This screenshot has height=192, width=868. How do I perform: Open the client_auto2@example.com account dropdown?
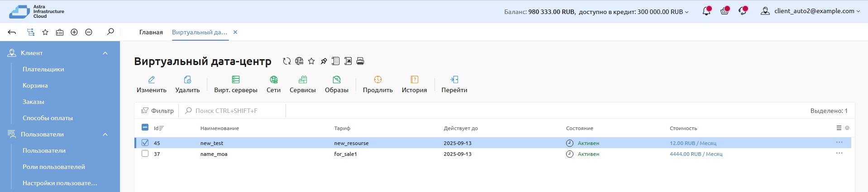coord(812,11)
